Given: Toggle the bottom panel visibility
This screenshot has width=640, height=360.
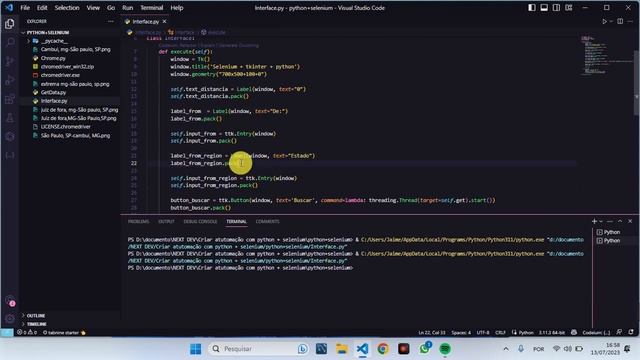Looking at the screenshot, I should coord(544,8).
